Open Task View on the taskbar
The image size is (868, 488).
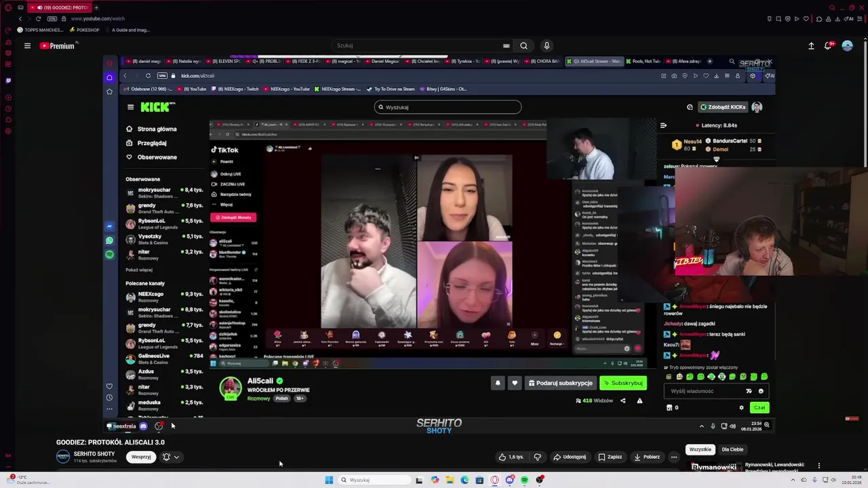pos(419,480)
